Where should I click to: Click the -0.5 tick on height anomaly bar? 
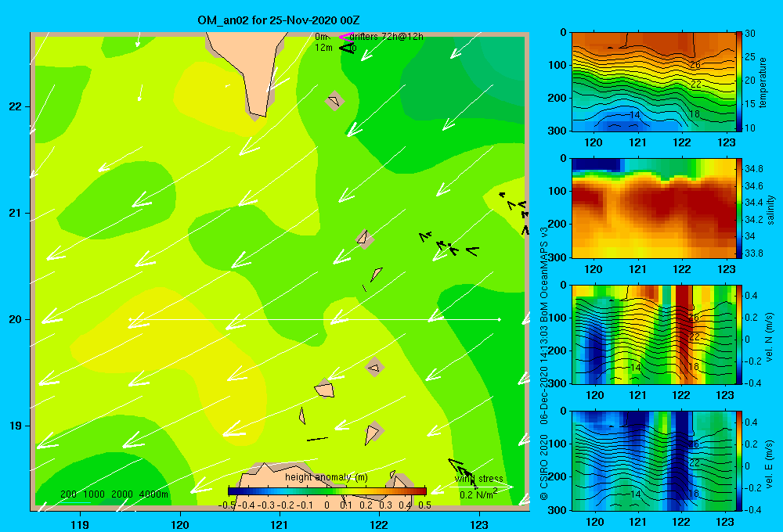coord(227,505)
